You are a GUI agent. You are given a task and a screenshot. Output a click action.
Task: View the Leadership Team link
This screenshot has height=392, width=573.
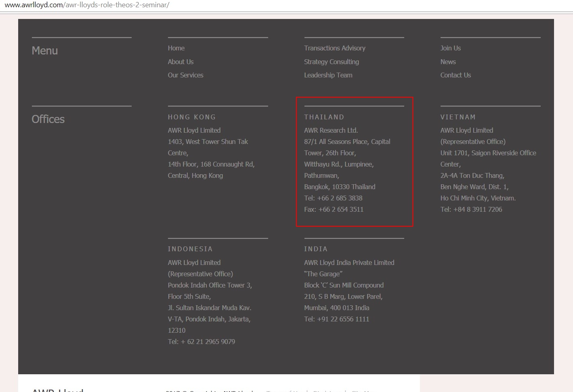(328, 75)
